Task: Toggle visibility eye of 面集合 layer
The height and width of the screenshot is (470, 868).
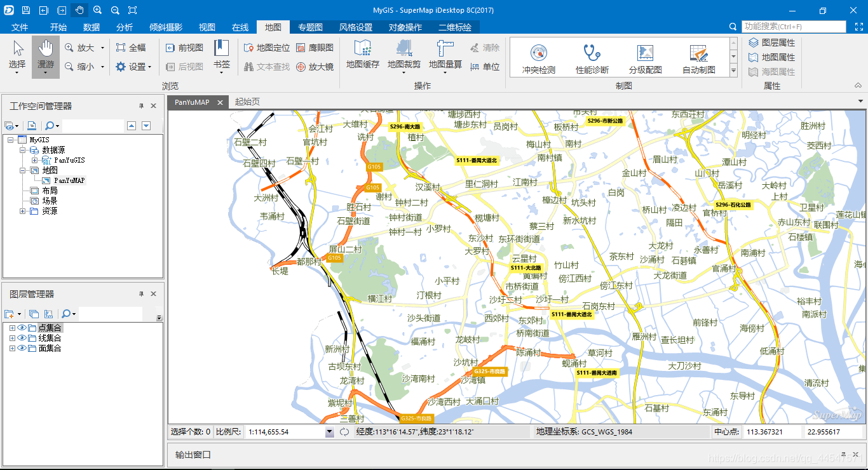Action: tap(22, 348)
